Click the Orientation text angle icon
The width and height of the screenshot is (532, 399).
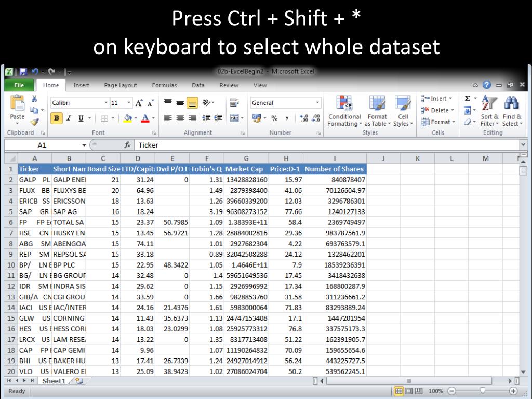click(x=207, y=102)
